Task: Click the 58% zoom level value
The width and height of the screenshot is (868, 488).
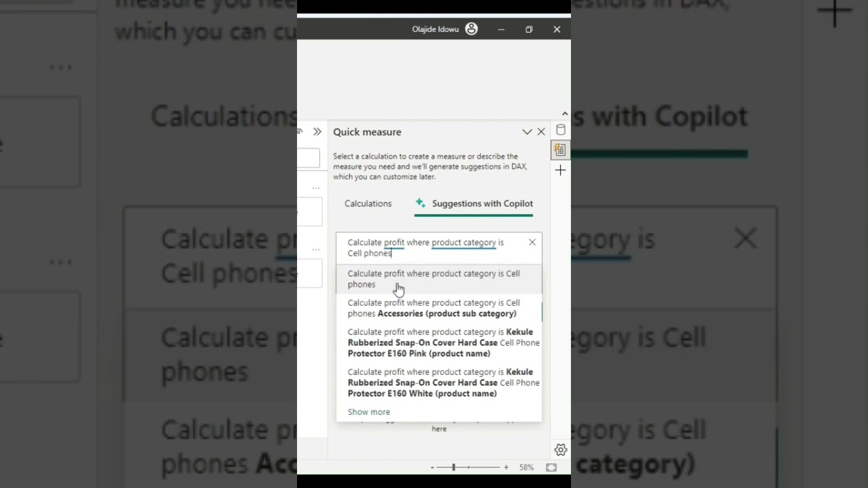Action: tap(526, 468)
